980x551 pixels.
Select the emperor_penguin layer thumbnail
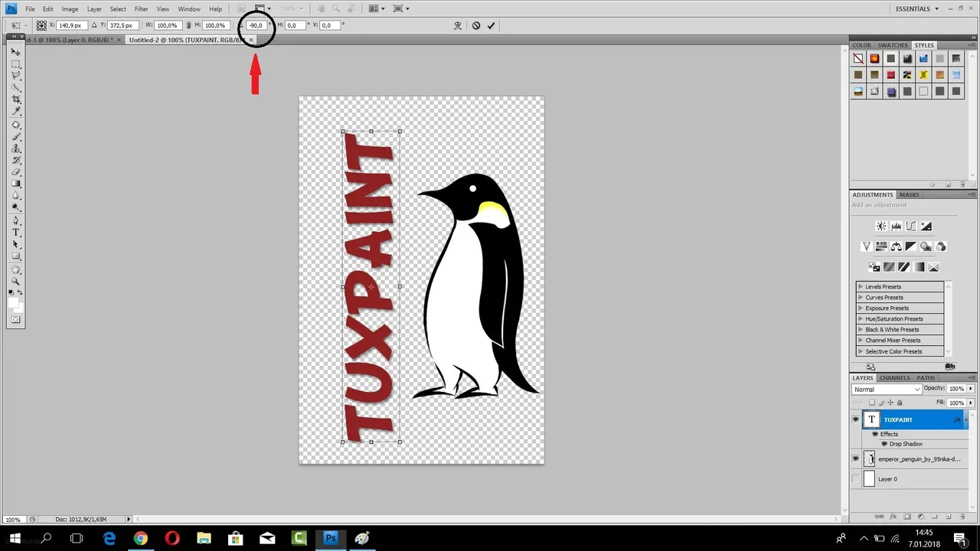click(869, 458)
